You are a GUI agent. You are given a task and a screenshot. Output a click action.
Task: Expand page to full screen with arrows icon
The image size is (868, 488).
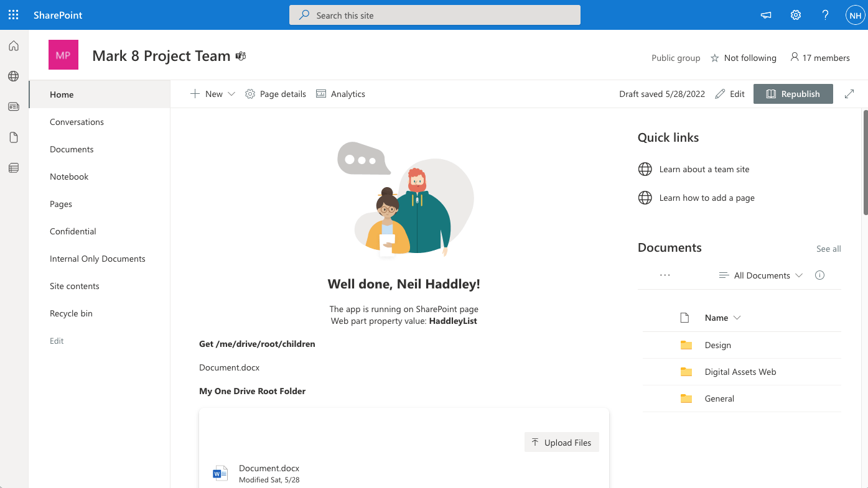(x=849, y=94)
